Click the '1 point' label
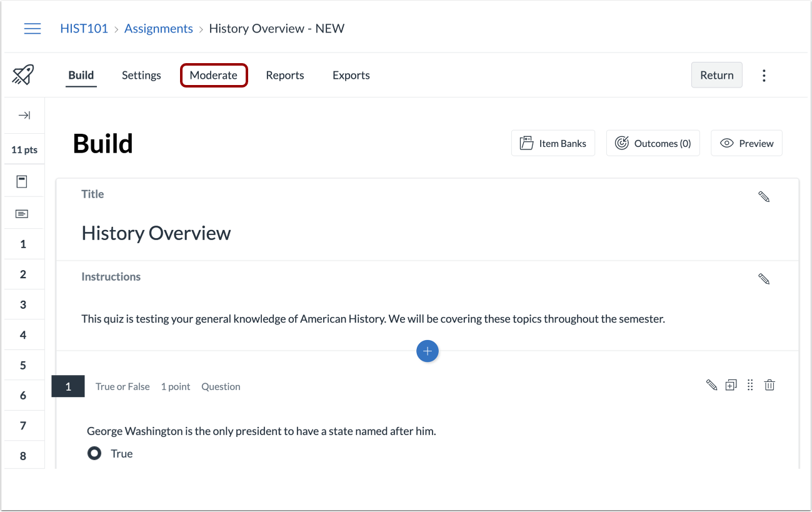 (176, 386)
